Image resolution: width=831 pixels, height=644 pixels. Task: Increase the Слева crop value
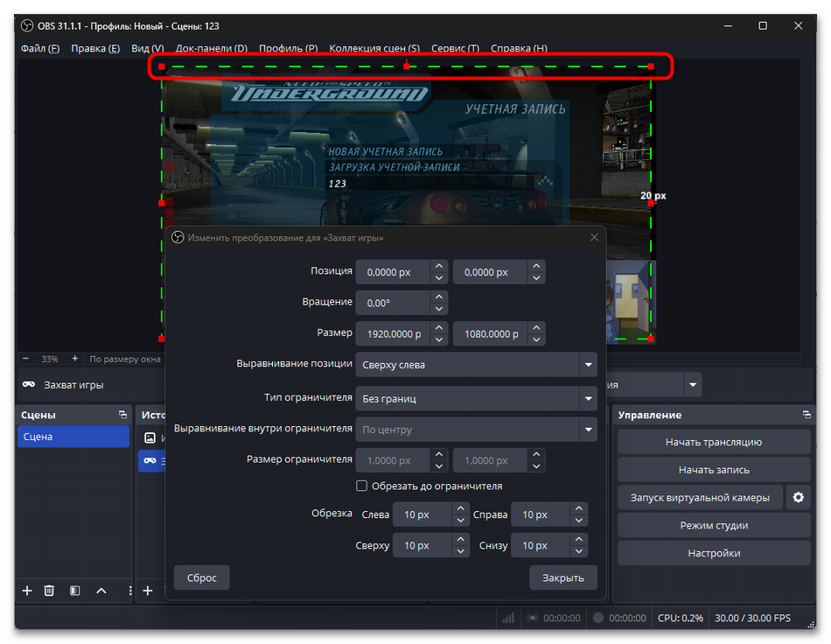(x=460, y=508)
